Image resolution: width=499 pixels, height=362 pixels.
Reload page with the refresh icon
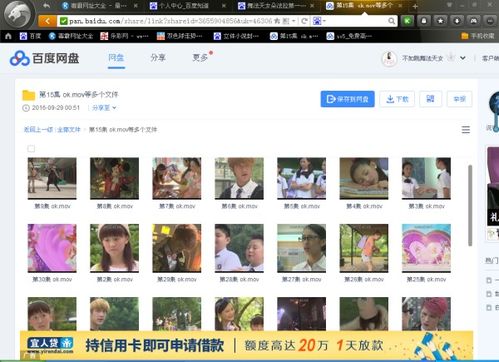coord(304,21)
